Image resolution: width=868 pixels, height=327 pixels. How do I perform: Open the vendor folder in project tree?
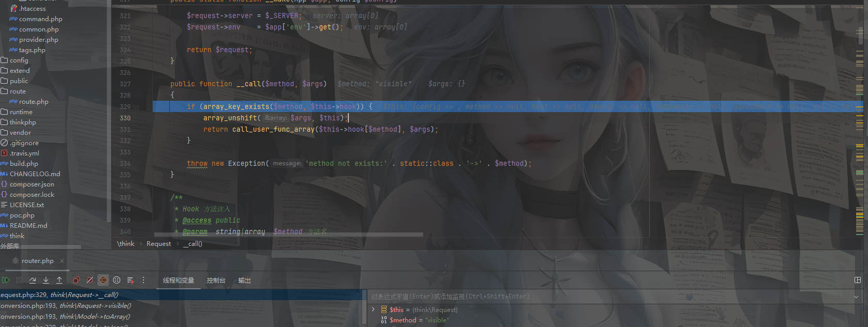[20, 133]
